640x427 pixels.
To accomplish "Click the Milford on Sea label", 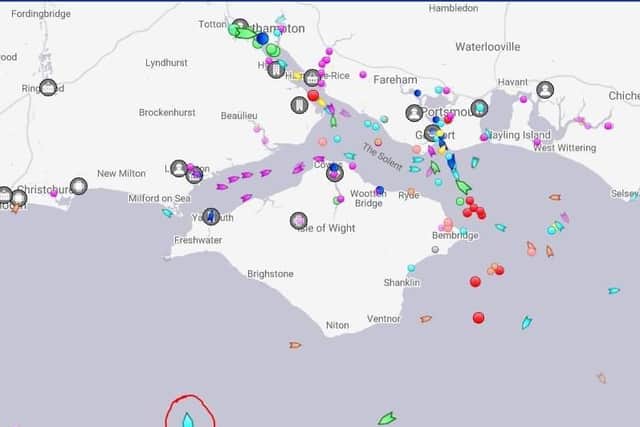I will 159,198.
